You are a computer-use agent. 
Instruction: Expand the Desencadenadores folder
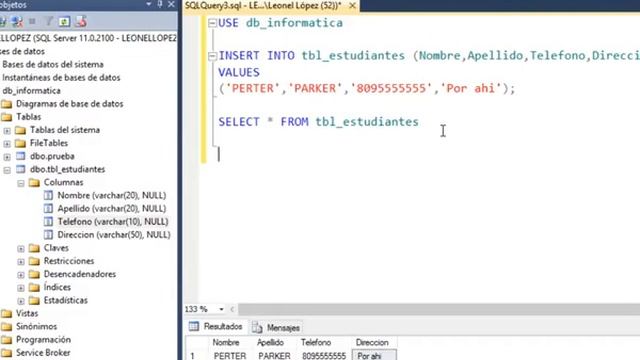[x=21, y=275]
